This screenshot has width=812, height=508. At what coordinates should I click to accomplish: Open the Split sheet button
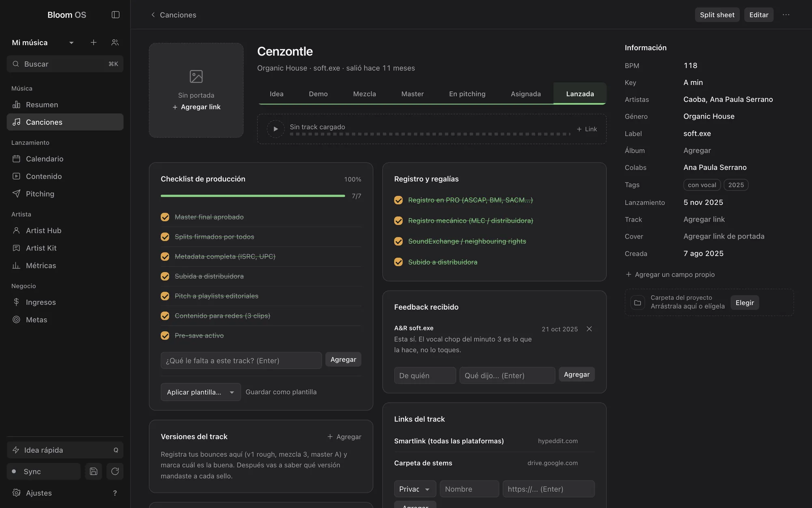click(x=717, y=15)
